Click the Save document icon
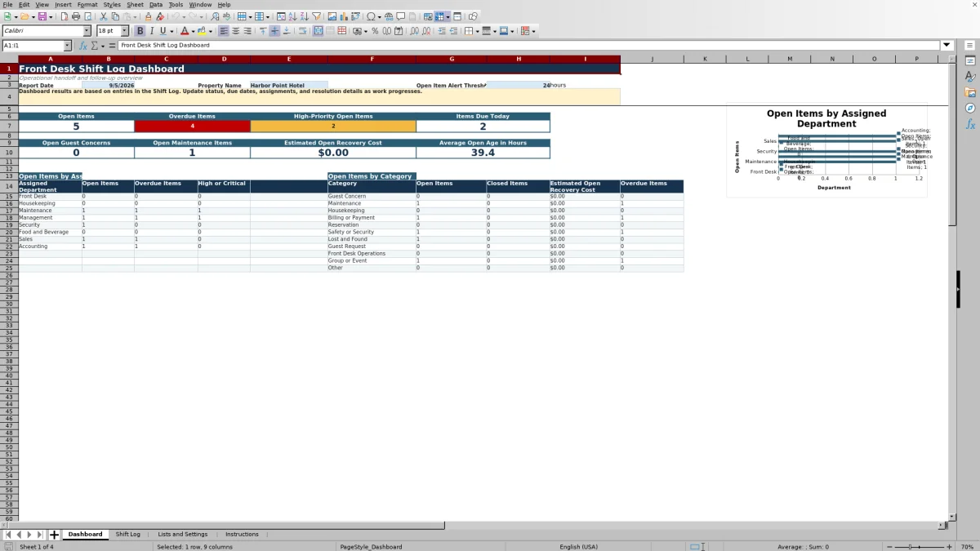 pyautogui.click(x=42, y=16)
